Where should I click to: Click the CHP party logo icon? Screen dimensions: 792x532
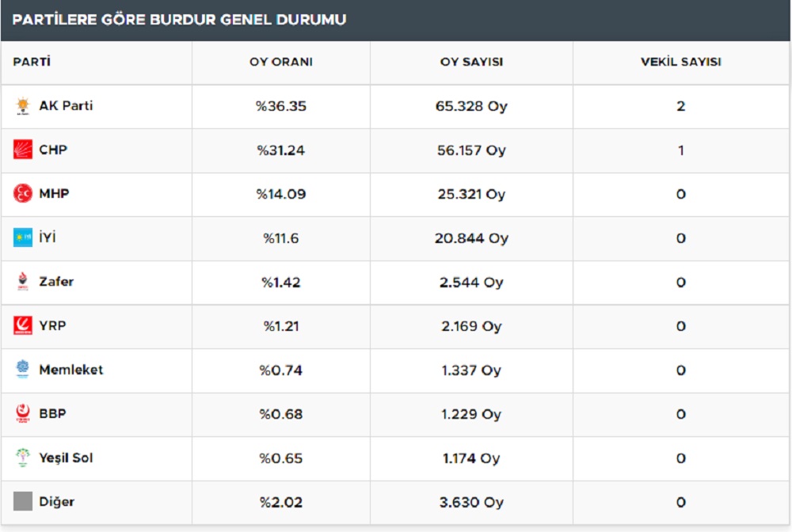pyautogui.click(x=23, y=150)
